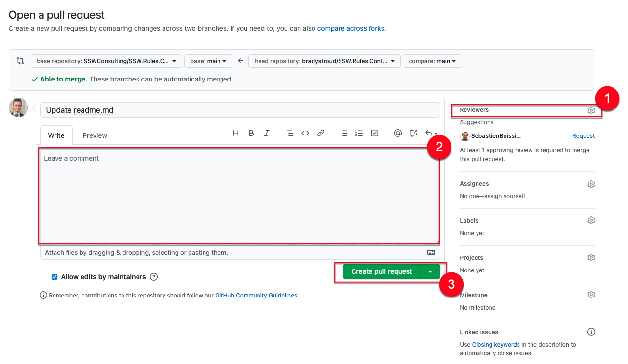Mention a user with the @ icon
Image resolution: width=628 pixels, height=364 pixels.
398,134
